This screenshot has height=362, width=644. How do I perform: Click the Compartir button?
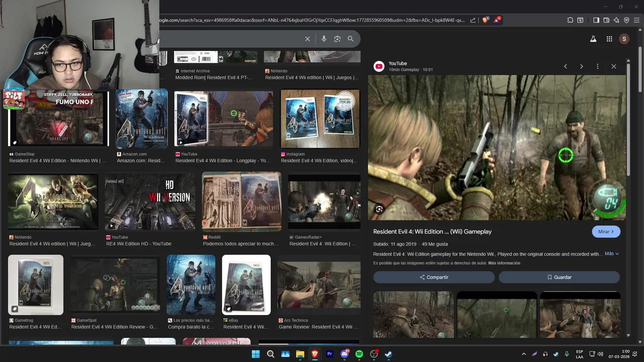point(434,277)
